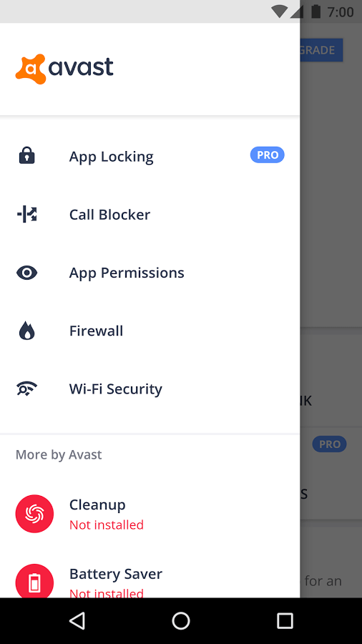Tap the Android Home circle button
This screenshot has height=644, width=362.
pos(181,620)
